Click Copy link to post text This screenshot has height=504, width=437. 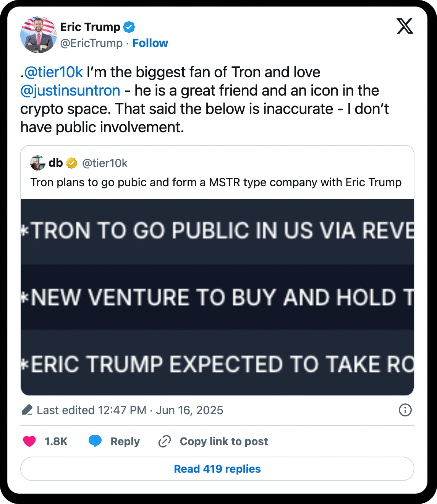(x=224, y=441)
